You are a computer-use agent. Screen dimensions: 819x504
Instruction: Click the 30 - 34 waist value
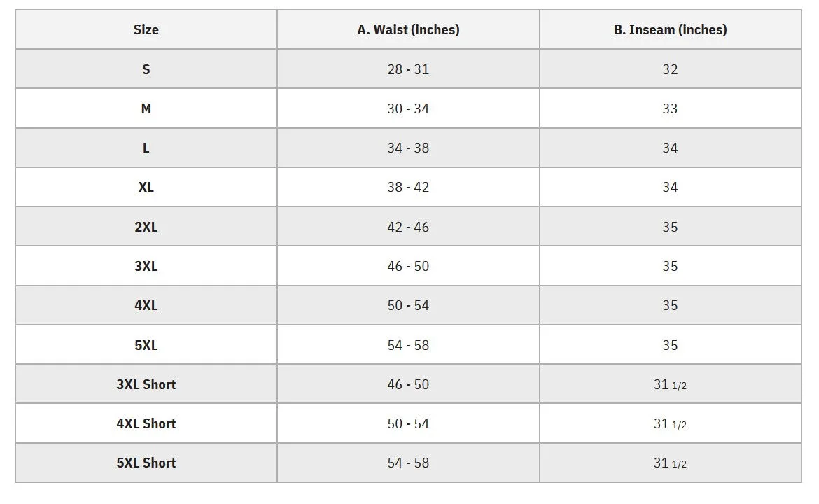point(409,108)
